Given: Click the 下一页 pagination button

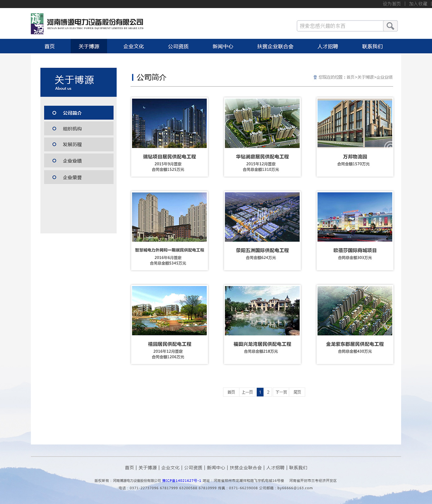Looking at the screenshot, I should coord(281,392).
